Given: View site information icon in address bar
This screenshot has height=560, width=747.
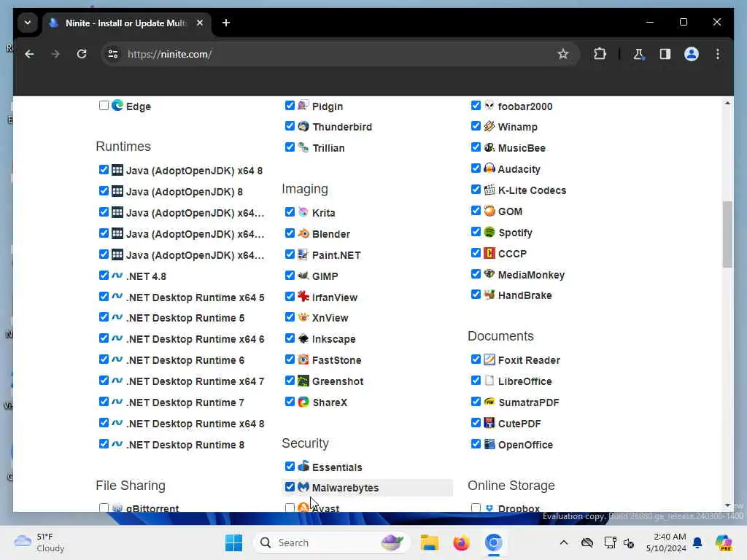Looking at the screenshot, I should click(x=113, y=54).
